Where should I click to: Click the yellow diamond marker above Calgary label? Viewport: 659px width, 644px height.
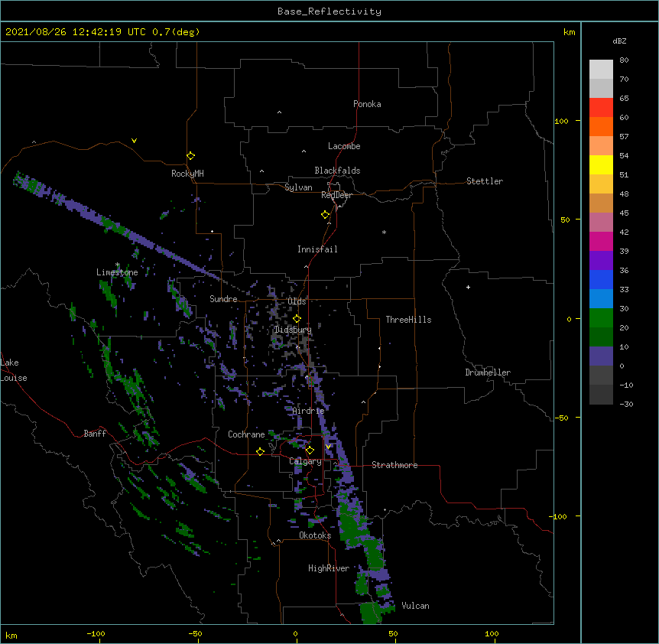(310, 450)
